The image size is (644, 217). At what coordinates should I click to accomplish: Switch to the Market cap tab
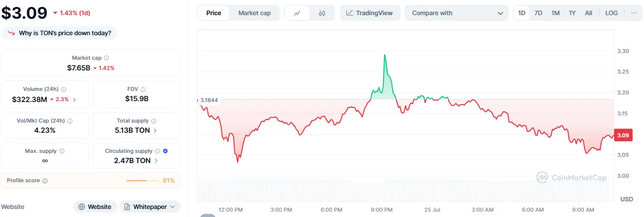click(x=254, y=13)
